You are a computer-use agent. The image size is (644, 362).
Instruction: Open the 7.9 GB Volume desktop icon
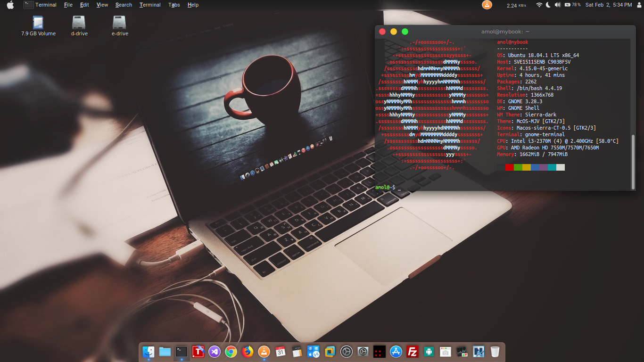(38, 26)
